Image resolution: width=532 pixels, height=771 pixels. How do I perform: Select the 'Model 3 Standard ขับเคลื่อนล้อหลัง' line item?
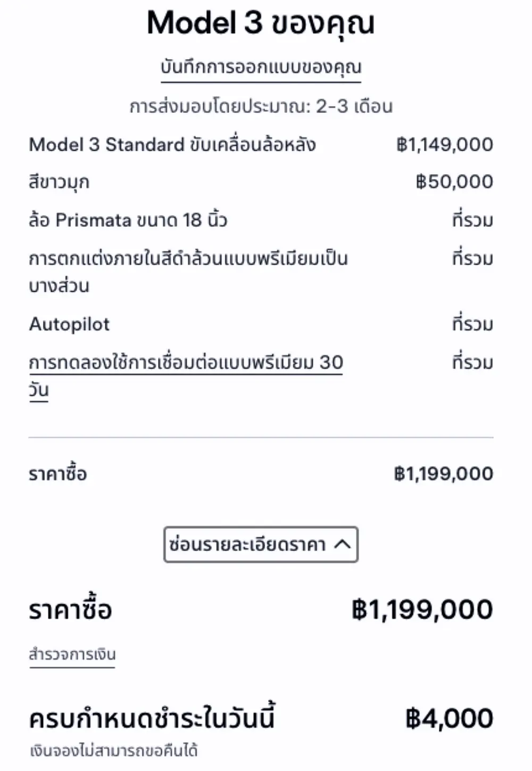coord(172,145)
